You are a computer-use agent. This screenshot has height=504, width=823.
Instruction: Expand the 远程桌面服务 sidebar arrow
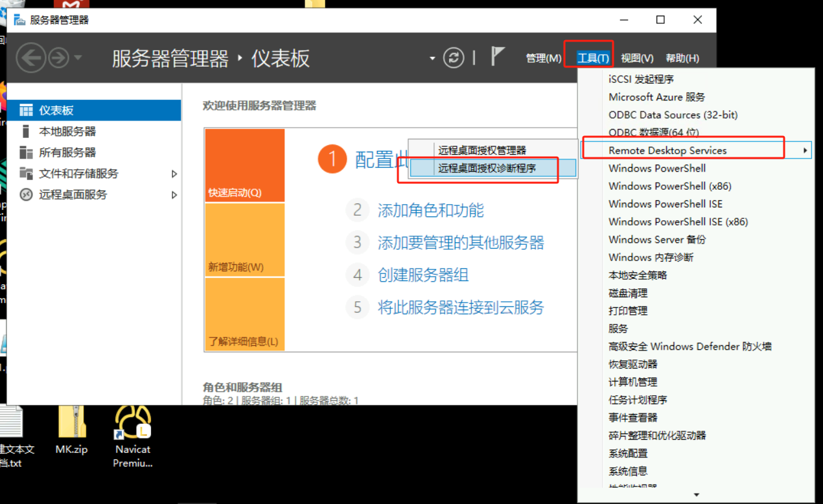174,195
